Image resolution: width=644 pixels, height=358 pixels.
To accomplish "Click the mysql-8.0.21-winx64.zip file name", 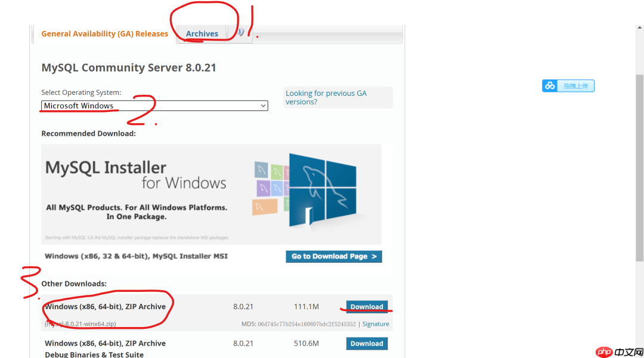I will point(80,324).
